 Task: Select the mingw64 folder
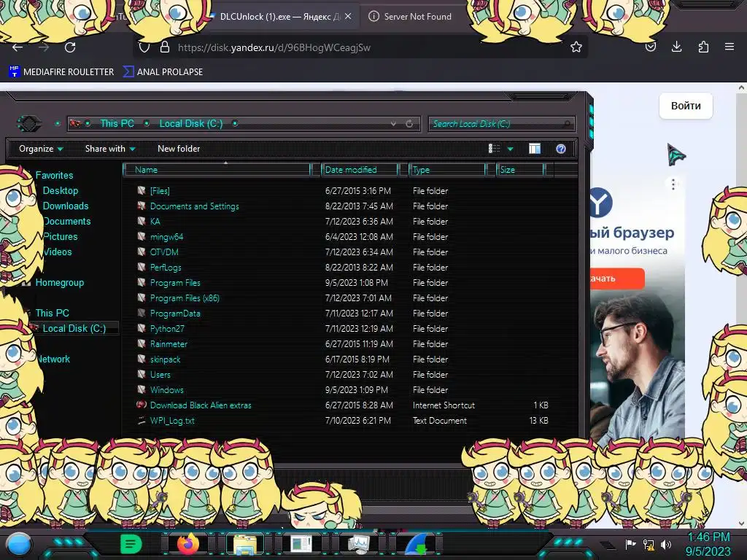coord(166,237)
